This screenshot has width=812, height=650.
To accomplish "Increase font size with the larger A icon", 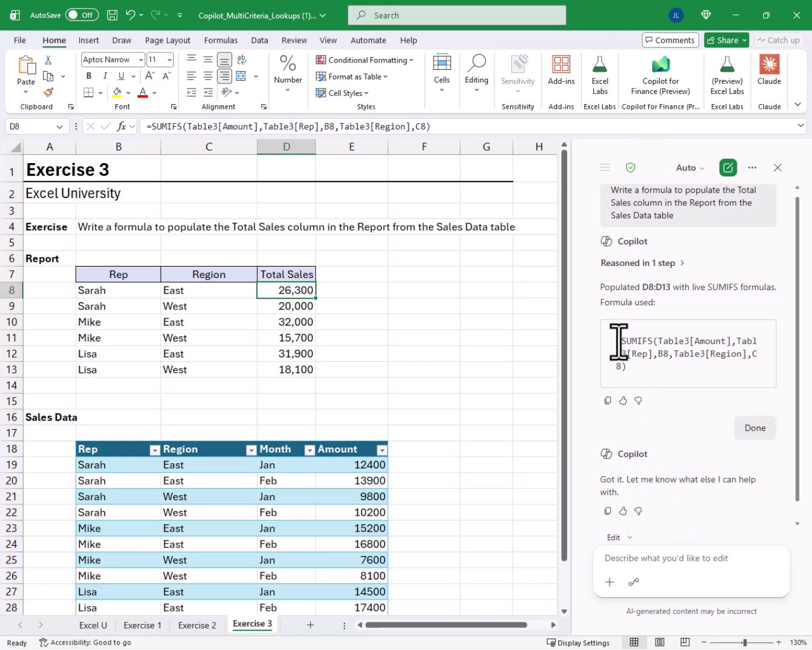I will pos(150,76).
